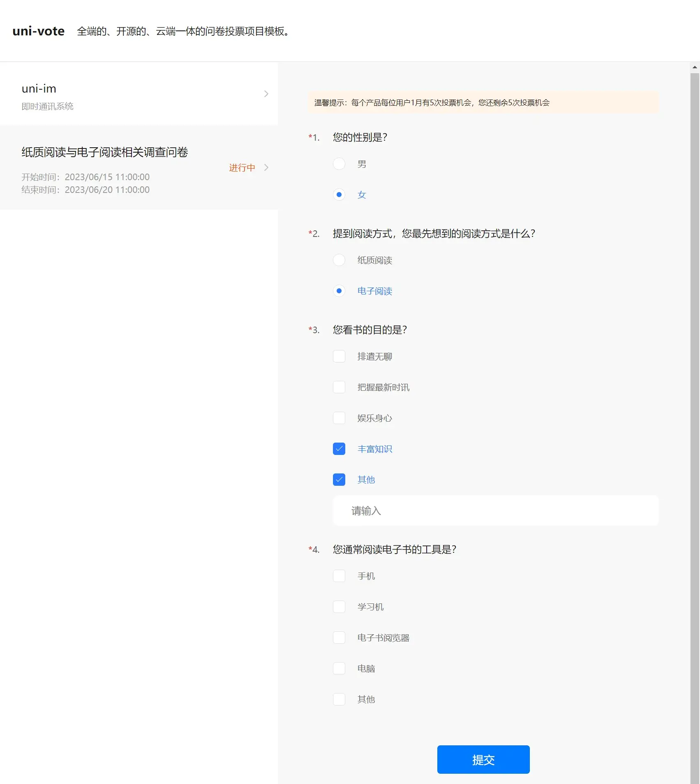The image size is (700, 784).
Task: Click the 温馨提示 notice banner
Action: click(483, 102)
